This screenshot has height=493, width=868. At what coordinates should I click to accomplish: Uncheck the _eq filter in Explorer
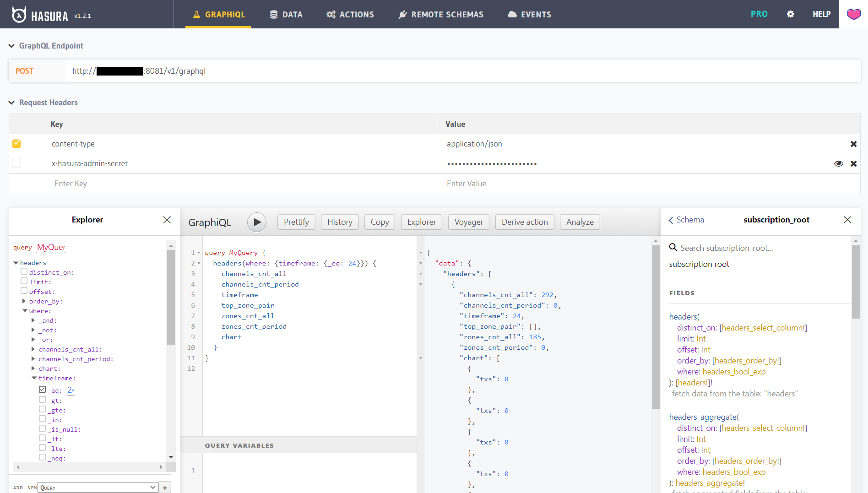(x=43, y=390)
